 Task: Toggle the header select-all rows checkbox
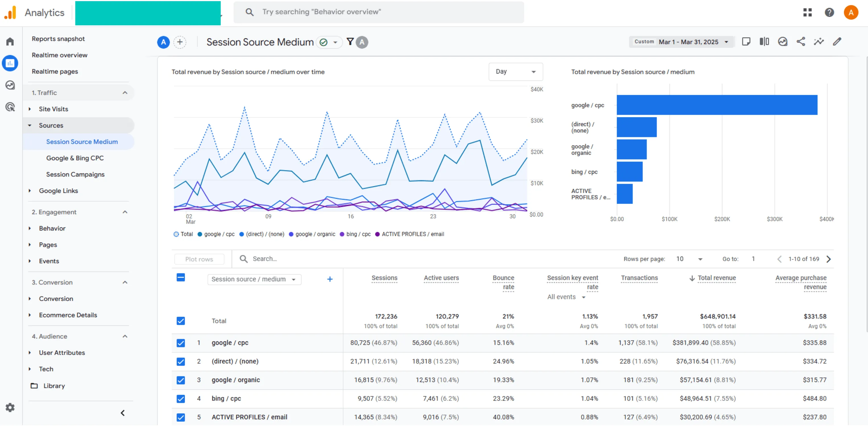coord(181,278)
